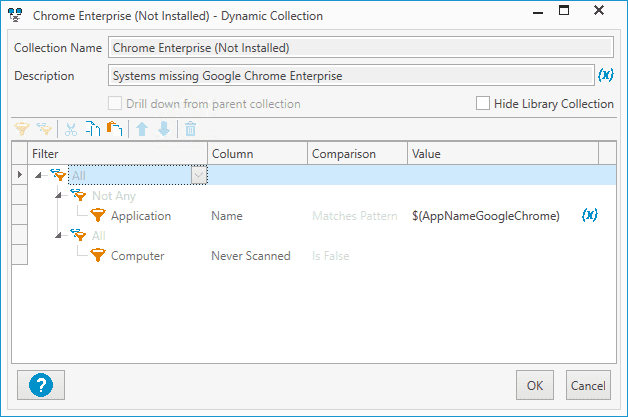Toggle Drill down from parent collection checkbox
The image size is (628, 417).
115,103
